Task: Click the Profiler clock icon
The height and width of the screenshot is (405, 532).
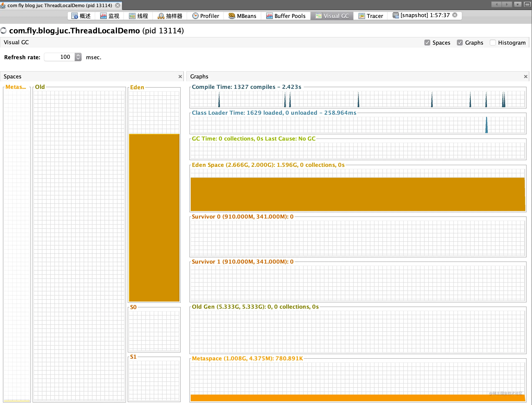Action: (x=195, y=16)
